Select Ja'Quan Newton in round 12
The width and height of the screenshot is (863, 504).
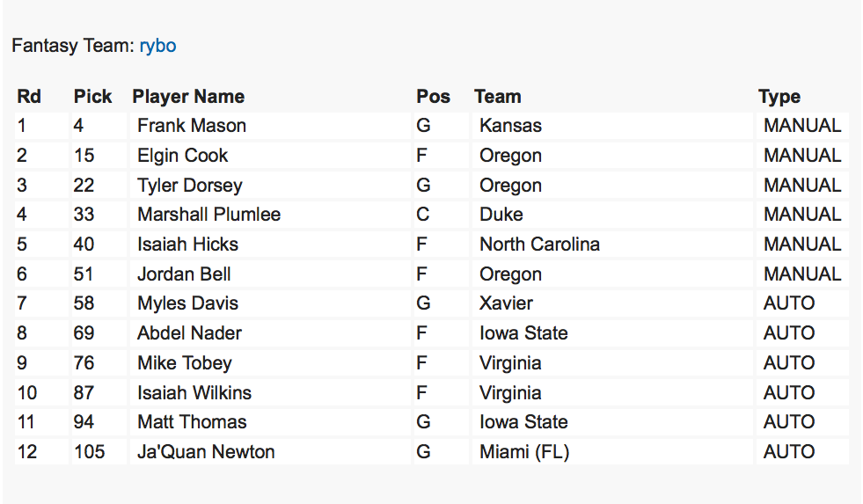206,452
